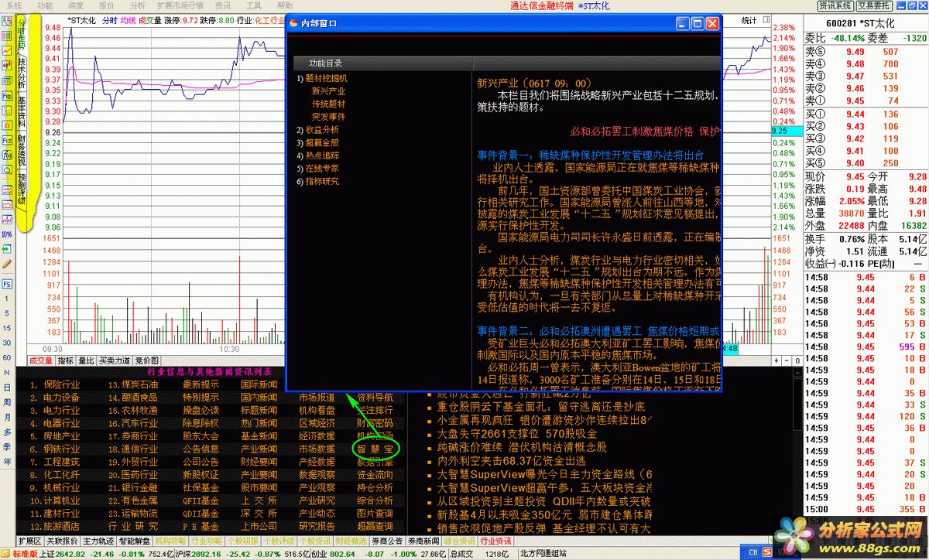Click the Fio icon in left toolbar
The image size is (929, 560).
(7, 96)
